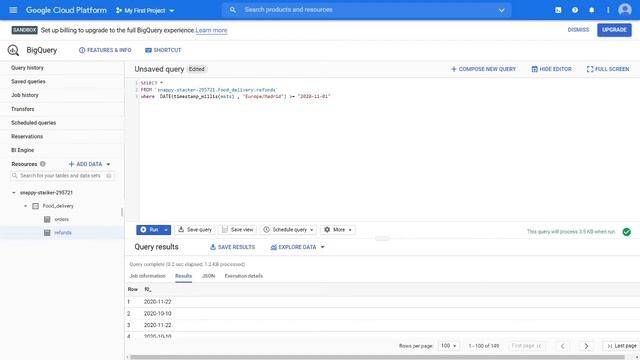This screenshot has height=360, width=640.
Task: Click the BigQuery magnifier logo icon
Action: click(x=13, y=50)
